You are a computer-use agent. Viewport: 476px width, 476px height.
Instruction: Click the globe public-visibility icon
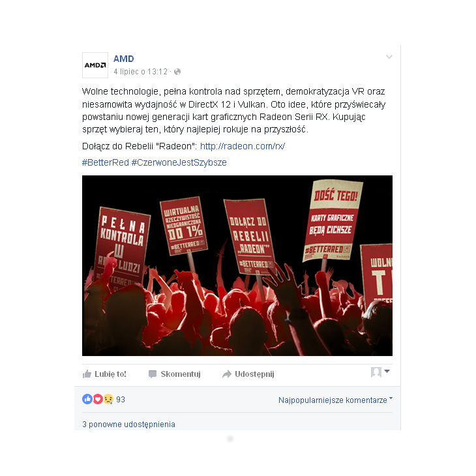[x=177, y=72]
